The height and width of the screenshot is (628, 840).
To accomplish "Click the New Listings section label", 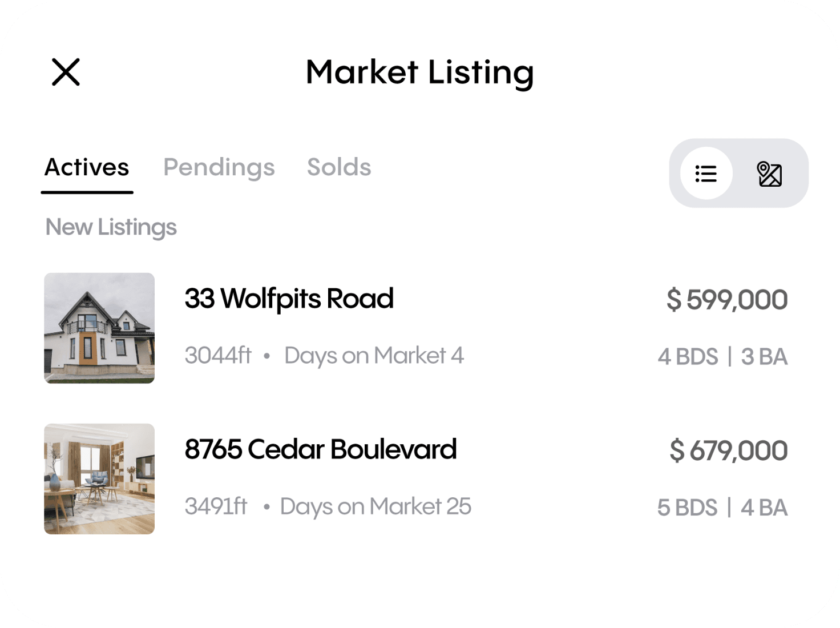I will pyautogui.click(x=111, y=227).
